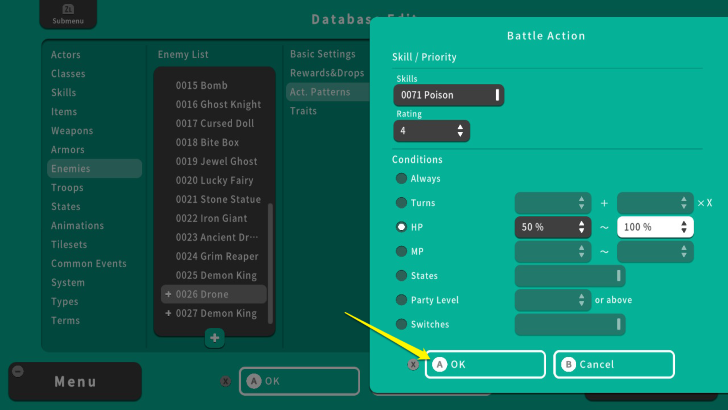Select the Act. Patterns tab

[327, 92]
